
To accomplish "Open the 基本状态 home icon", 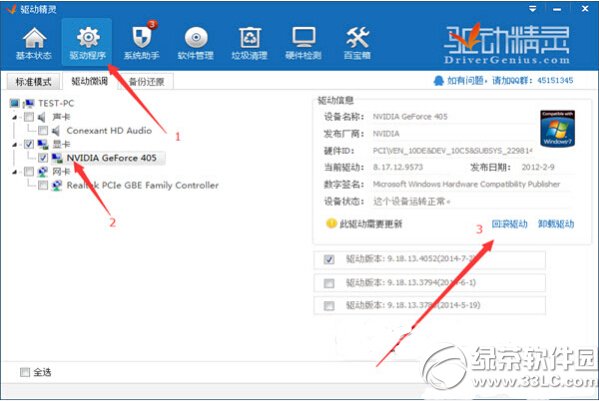I will click(34, 38).
